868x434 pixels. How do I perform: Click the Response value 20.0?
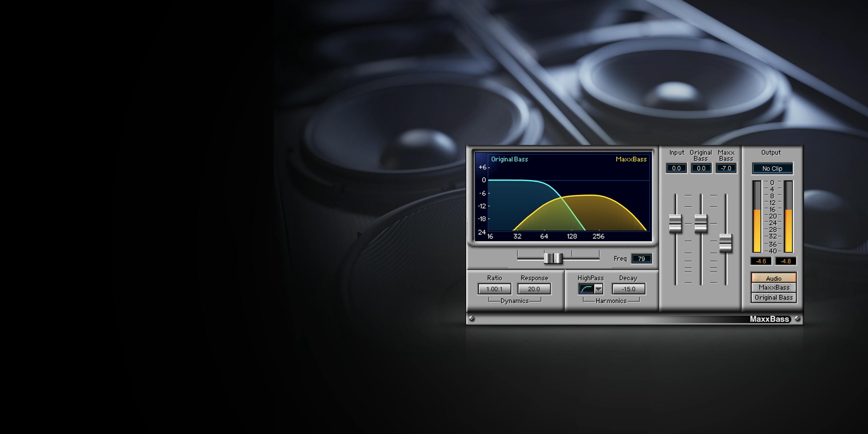pos(534,289)
